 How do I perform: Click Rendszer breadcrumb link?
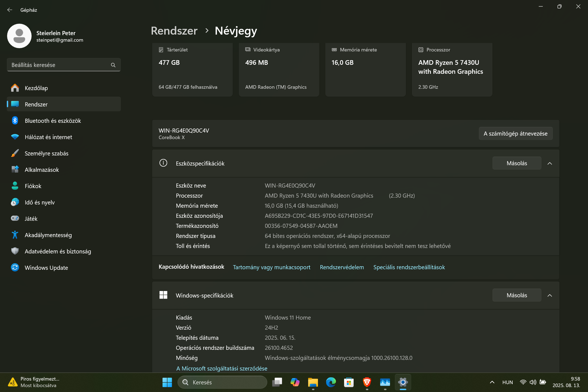[174, 31]
